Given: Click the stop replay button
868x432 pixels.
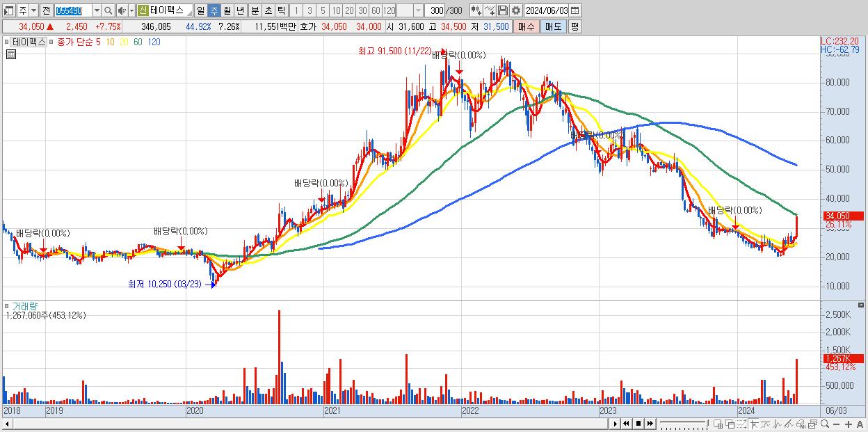Looking at the screenshot, I should [638, 424].
